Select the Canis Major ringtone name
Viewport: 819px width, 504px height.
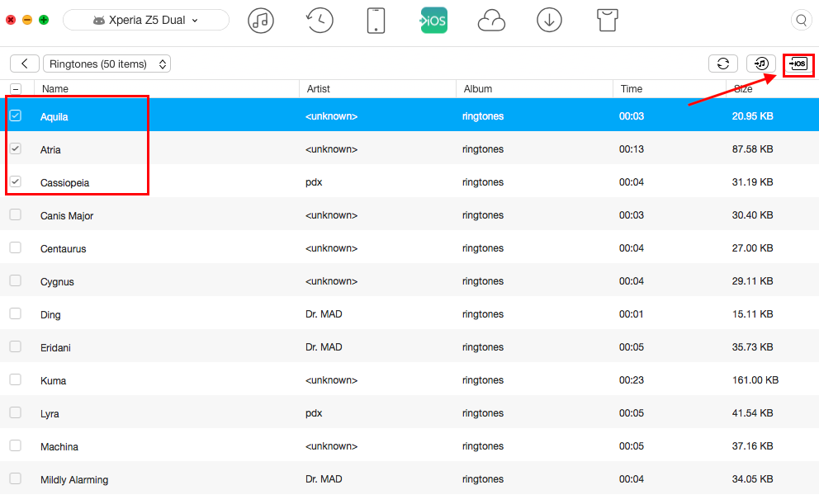[67, 215]
